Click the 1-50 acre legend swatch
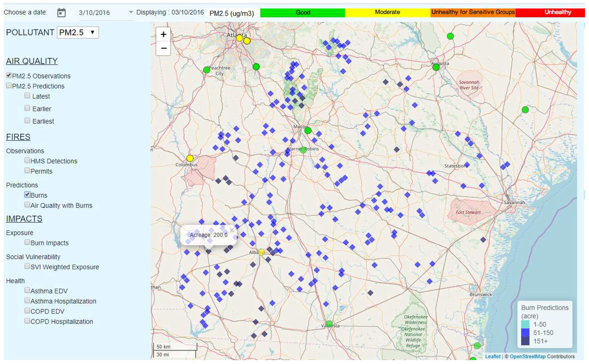Screen dimensions: 589x364 click(525, 324)
